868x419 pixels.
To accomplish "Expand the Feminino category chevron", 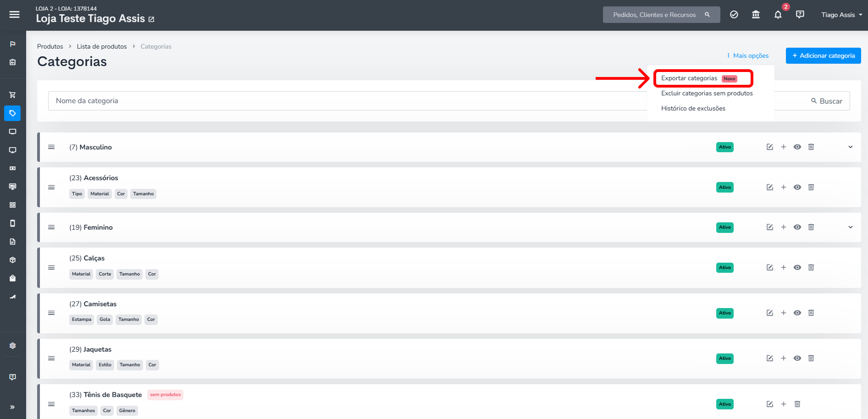I will pyautogui.click(x=850, y=227).
